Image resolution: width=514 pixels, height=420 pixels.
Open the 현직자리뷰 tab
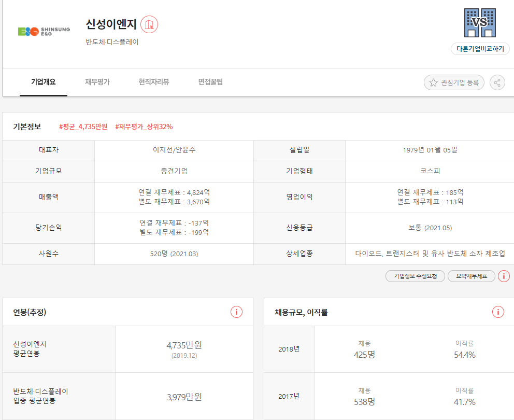click(154, 82)
